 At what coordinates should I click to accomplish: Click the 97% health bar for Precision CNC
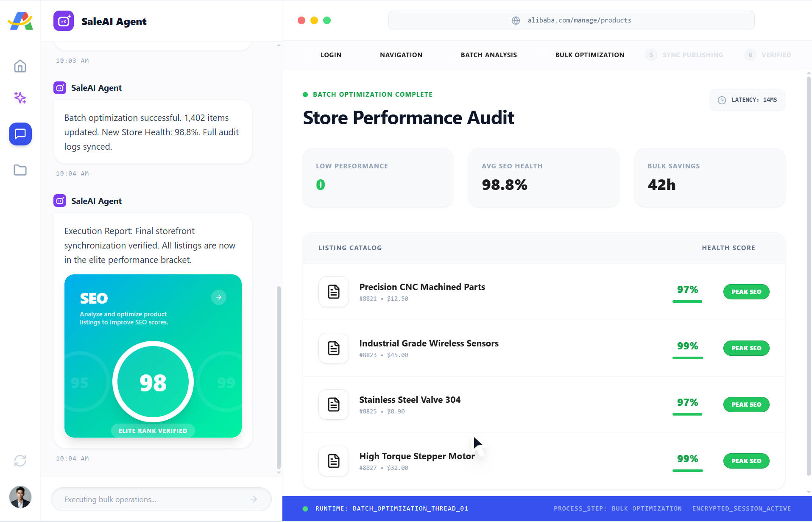click(687, 301)
